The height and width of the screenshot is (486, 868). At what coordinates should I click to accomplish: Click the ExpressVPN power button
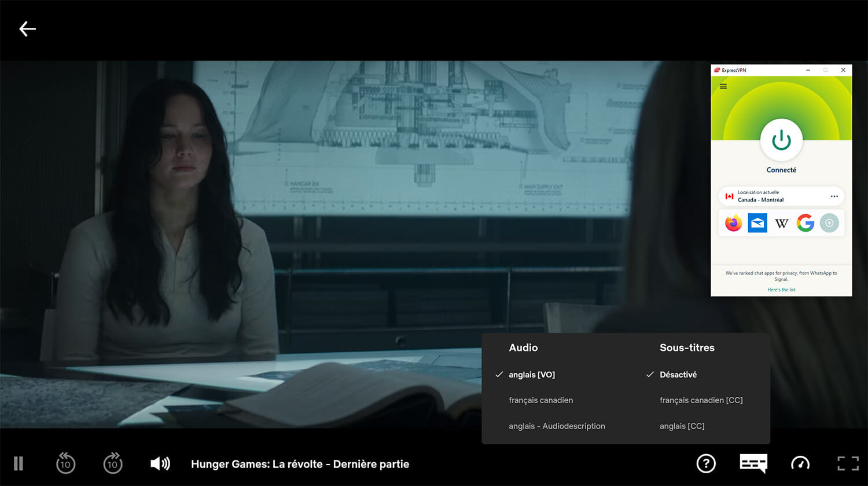781,140
